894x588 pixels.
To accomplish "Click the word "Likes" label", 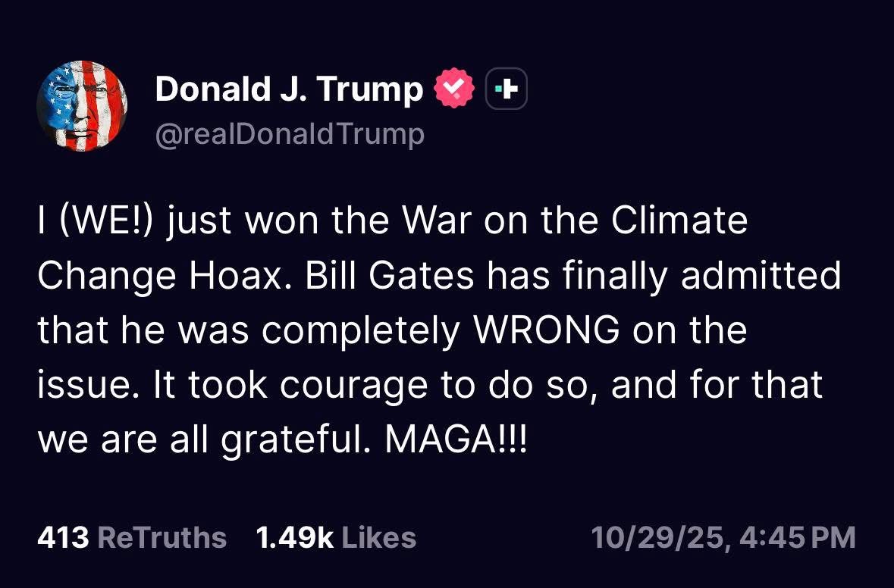I will (379, 537).
